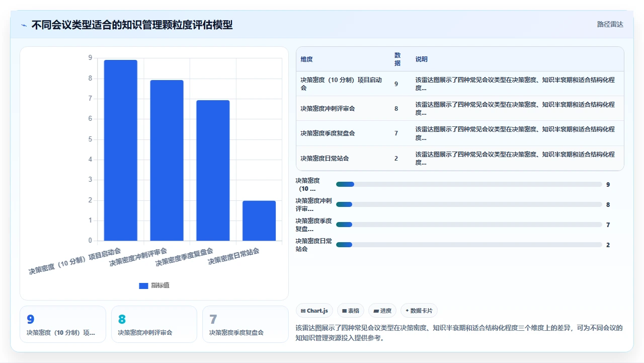Screen dimensions: 644x363
Task: Click the page title 不同会议类型适合的知识管理颗粒度评估模型
Action: (x=132, y=25)
